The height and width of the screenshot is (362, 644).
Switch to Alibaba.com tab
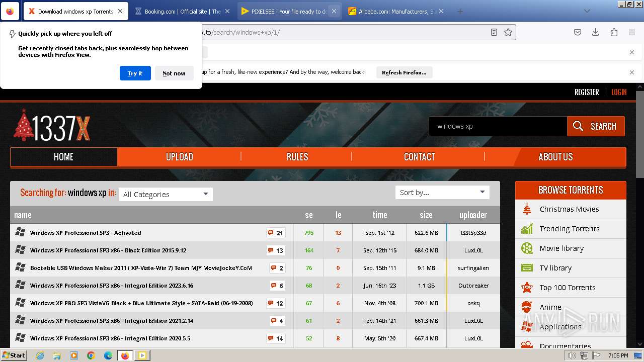392,11
